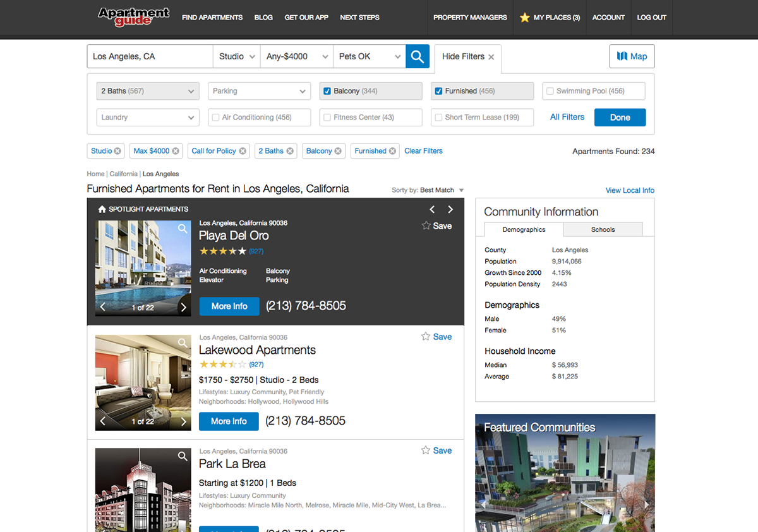This screenshot has height=532, width=758.
Task: Remove the Max $4000 filter chip
Action: pyautogui.click(x=176, y=151)
